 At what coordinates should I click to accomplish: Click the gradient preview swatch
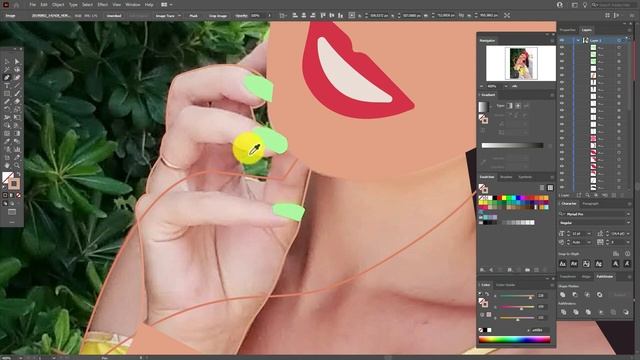tap(483, 107)
